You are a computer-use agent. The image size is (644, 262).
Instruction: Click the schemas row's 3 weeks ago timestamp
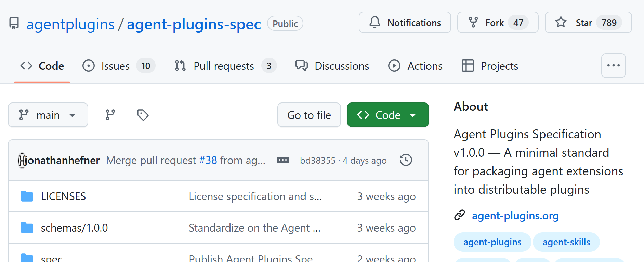pyautogui.click(x=386, y=228)
